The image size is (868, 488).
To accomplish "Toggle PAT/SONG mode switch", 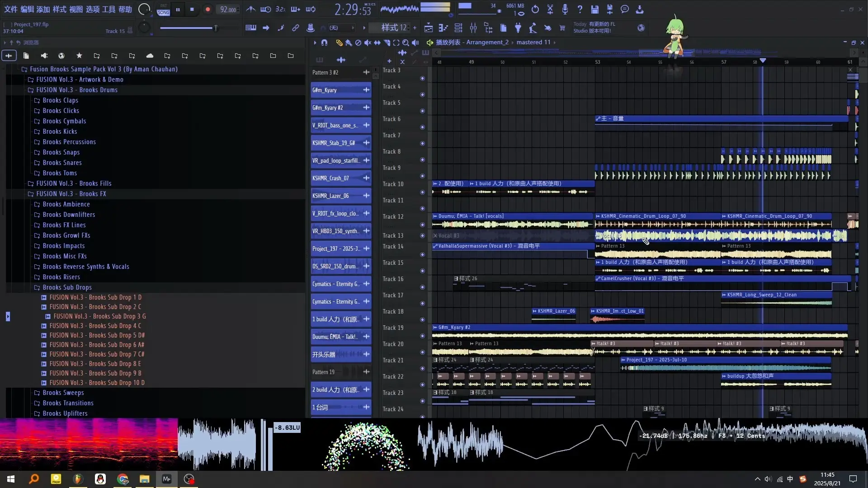I will coord(163,9).
